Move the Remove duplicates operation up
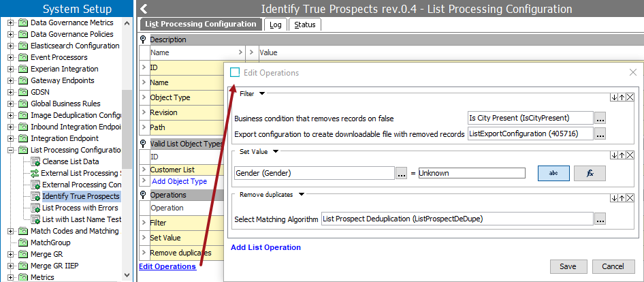The width and height of the screenshot is (644, 282). pyautogui.click(x=622, y=198)
